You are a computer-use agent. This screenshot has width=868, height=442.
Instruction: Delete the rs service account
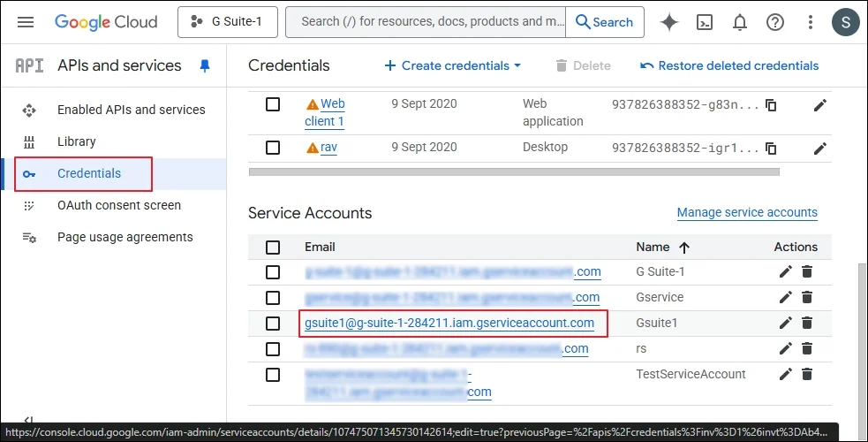coord(807,348)
